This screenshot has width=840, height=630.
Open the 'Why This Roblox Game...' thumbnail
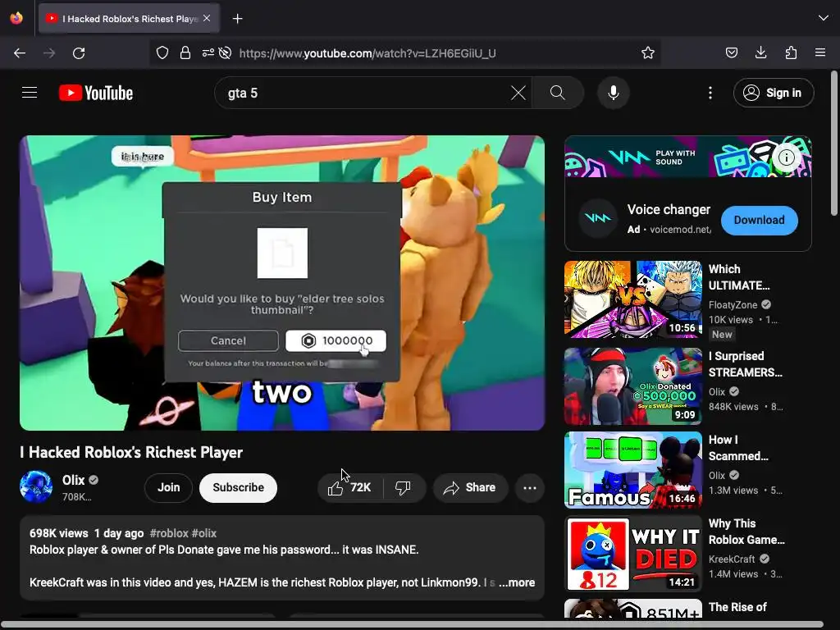(x=632, y=554)
